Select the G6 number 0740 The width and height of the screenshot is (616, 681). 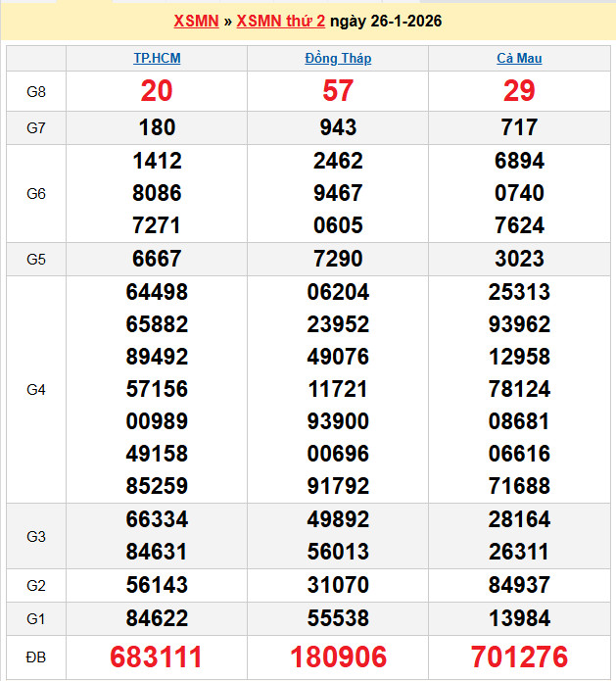pos(519,193)
